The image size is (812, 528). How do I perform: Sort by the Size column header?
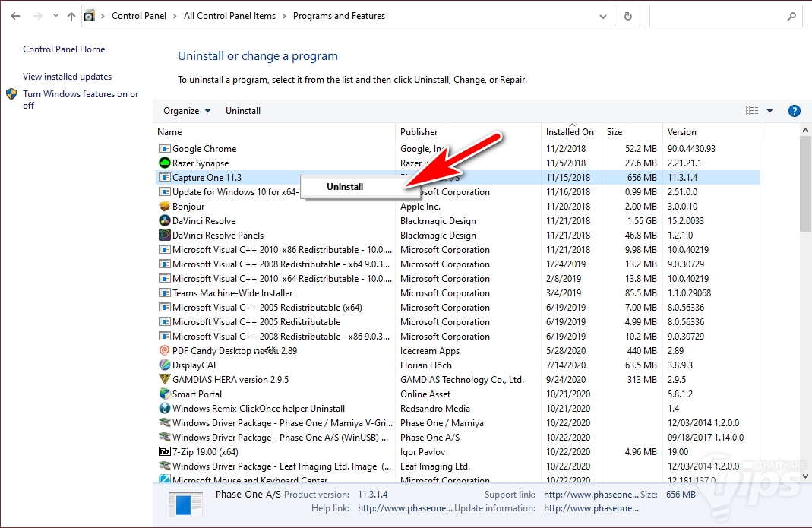point(632,132)
